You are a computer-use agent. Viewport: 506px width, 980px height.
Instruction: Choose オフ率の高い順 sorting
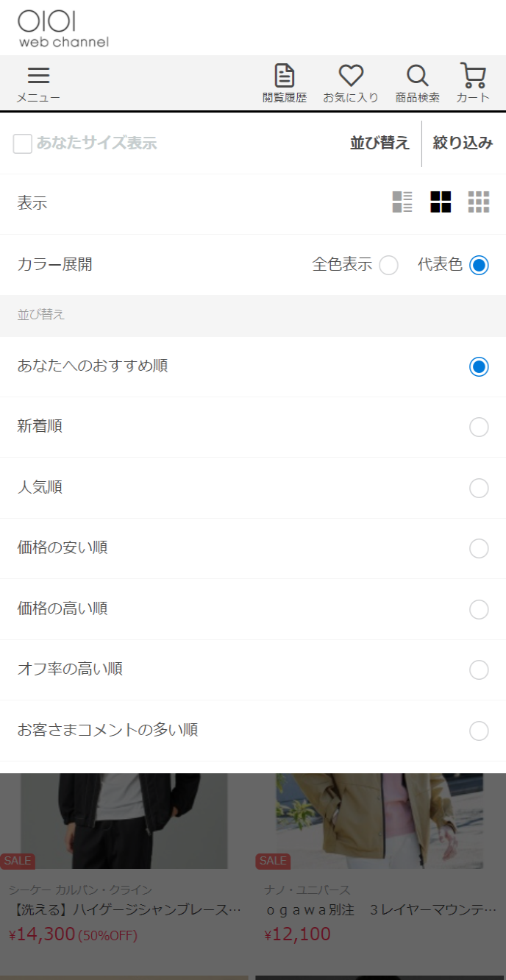click(x=479, y=670)
